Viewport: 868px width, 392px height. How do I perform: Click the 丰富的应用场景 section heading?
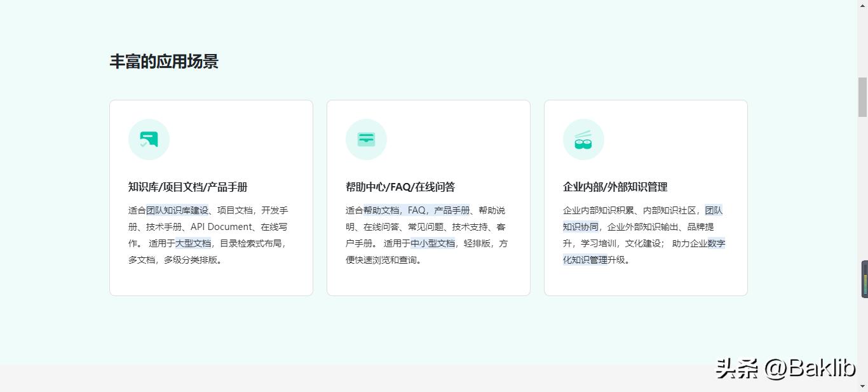pyautogui.click(x=165, y=61)
